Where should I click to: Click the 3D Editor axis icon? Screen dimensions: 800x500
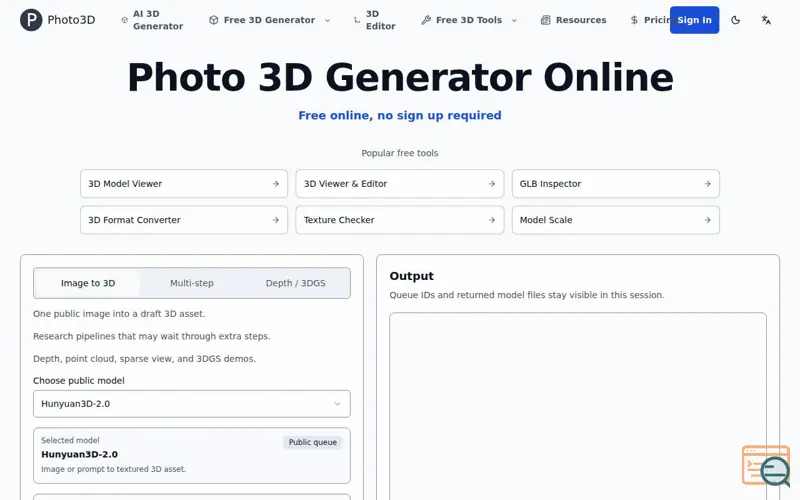coord(357,20)
